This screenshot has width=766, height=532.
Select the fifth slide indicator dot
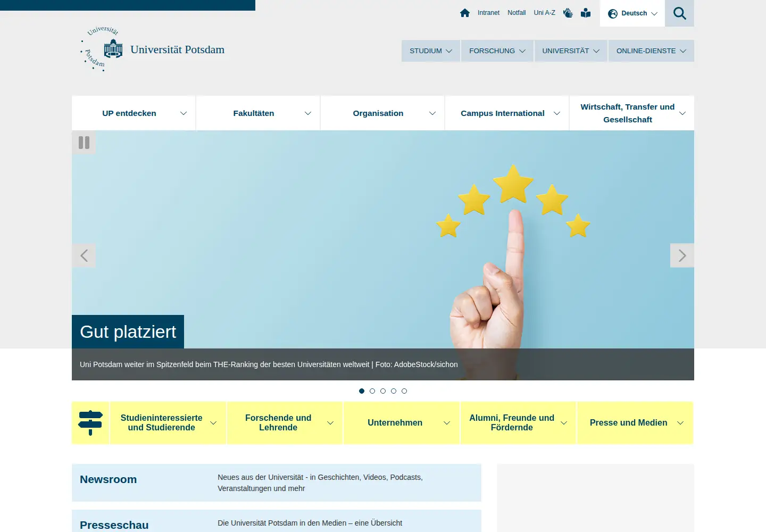(x=404, y=391)
